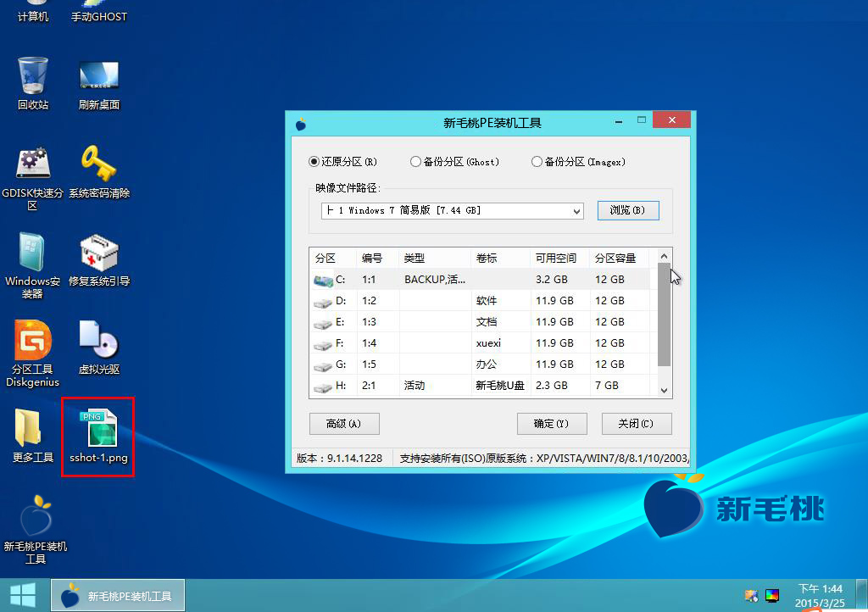Open the 回收站 recycle bin icon
Screen dimensions: 868x612
click(x=33, y=83)
